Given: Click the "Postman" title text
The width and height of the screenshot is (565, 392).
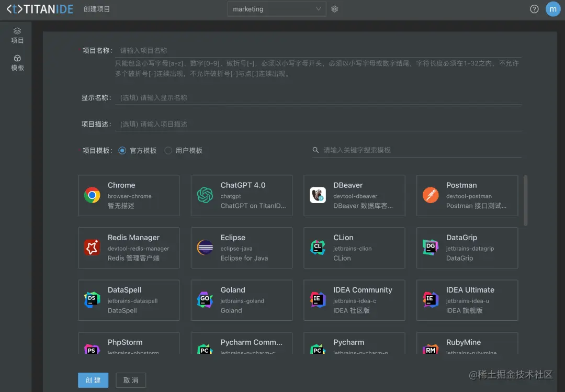Looking at the screenshot, I should click(x=461, y=185).
